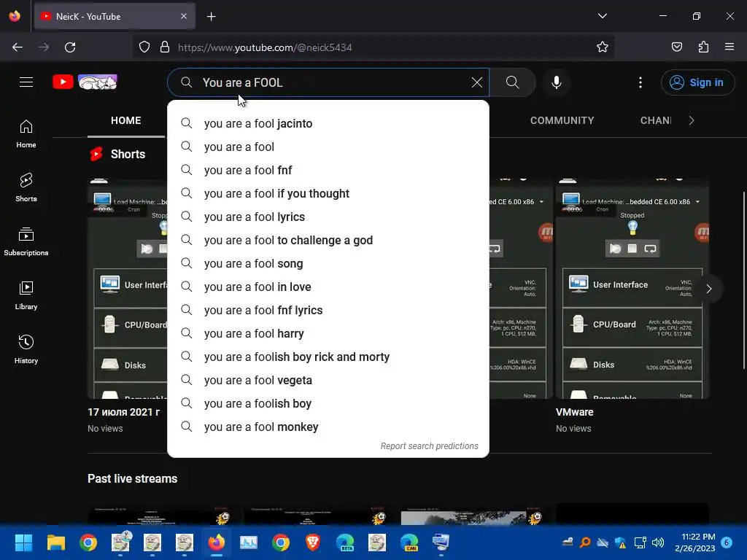Go back in Firefox
This screenshot has width=747, height=560.
click(x=18, y=47)
